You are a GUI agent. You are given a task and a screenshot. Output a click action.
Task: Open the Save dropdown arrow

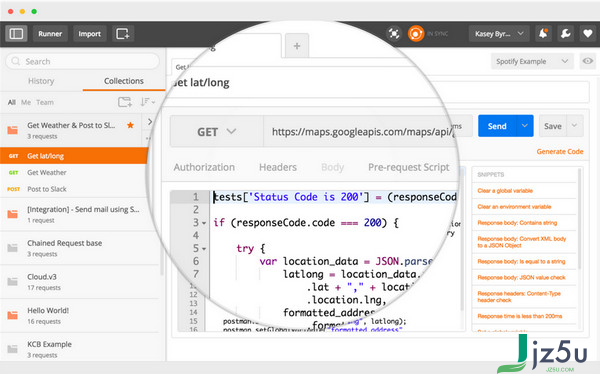coord(574,126)
